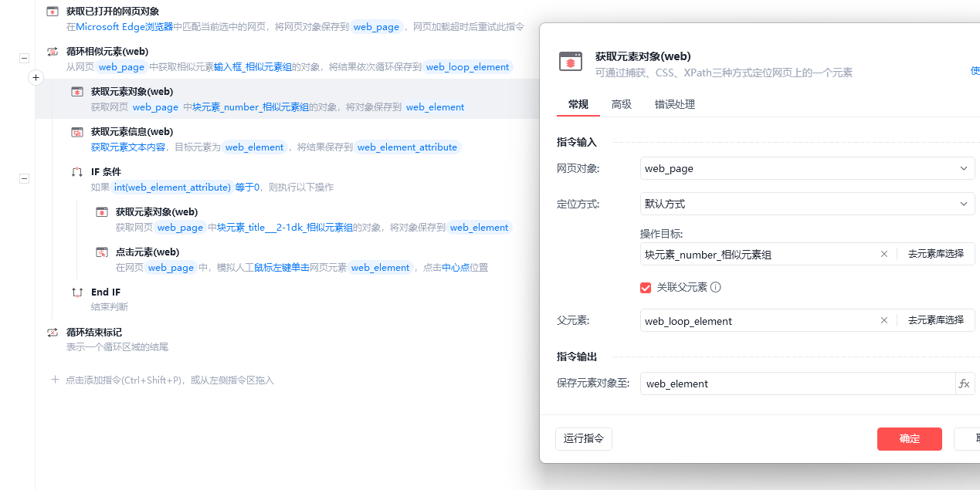Screen dimensions: 980x490
Task: Click the fx expression icon in output field
Action: (x=964, y=384)
